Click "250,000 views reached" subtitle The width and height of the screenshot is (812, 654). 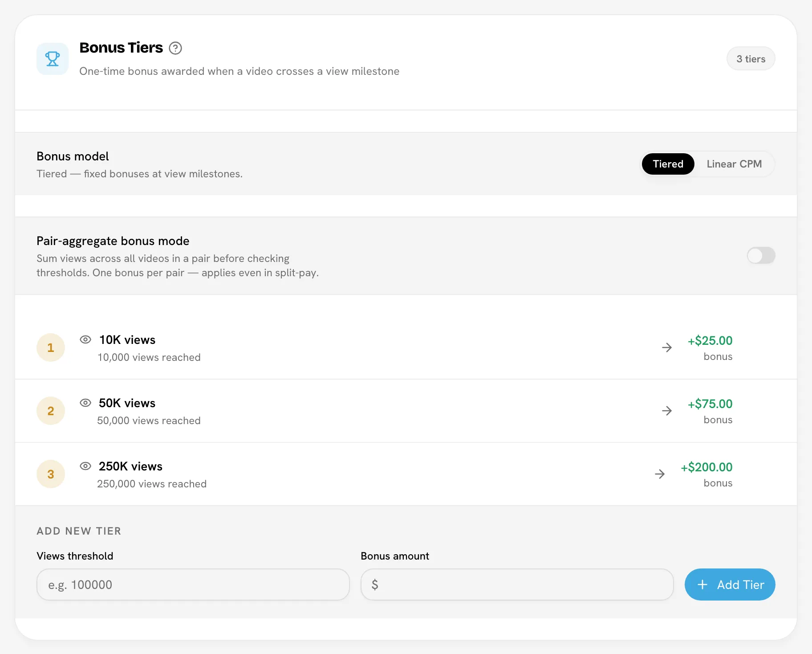coord(152,484)
